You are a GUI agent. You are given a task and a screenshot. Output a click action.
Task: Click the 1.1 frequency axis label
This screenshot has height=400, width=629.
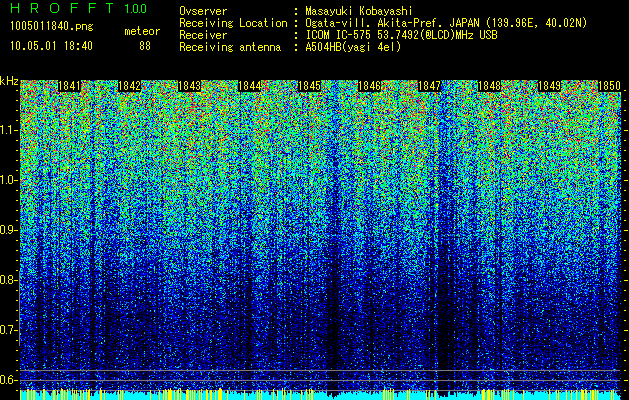[9, 130]
